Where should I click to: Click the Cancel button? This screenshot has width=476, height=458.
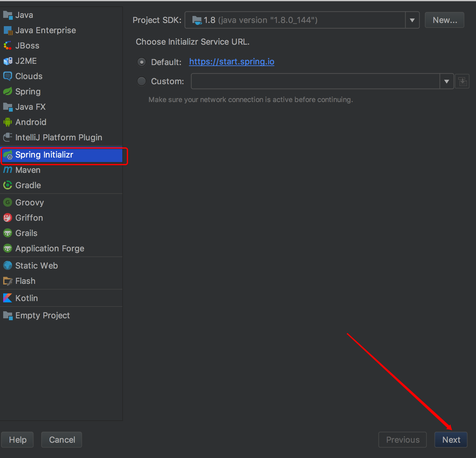[62, 440]
